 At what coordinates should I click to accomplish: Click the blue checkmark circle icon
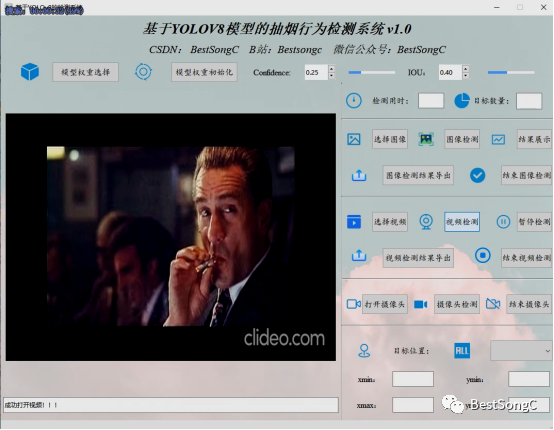pyautogui.click(x=477, y=175)
